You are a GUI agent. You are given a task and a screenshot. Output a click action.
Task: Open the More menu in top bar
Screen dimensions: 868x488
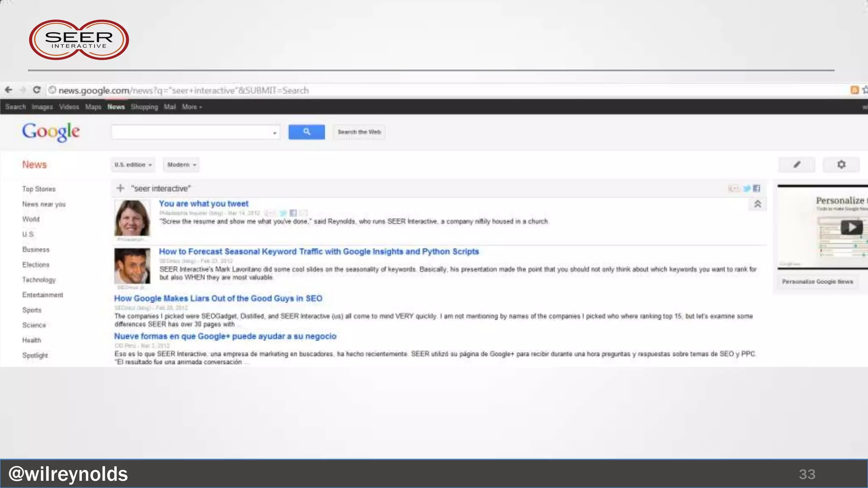pyautogui.click(x=192, y=107)
